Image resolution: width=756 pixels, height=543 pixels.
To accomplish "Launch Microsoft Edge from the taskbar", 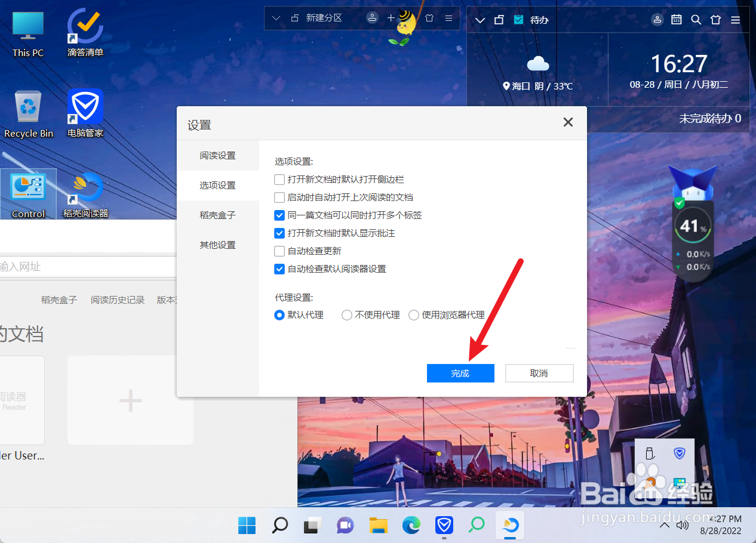I will pos(411,525).
